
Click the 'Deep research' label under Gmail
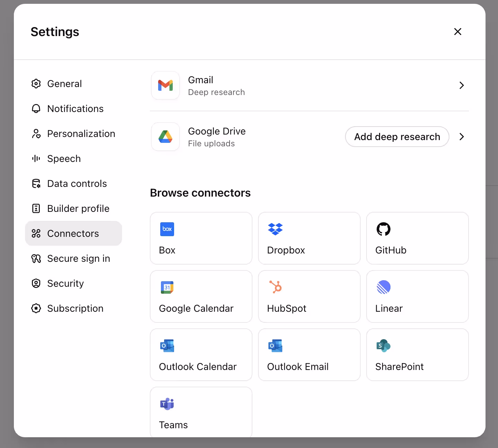point(216,92)
